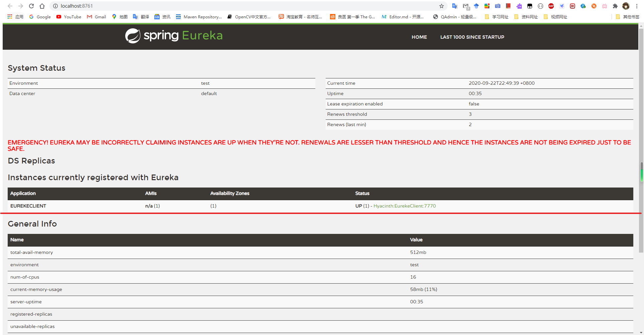644x335 pixels.
Task: Open the 应用 apps bookmark
Action: (15, 17)
